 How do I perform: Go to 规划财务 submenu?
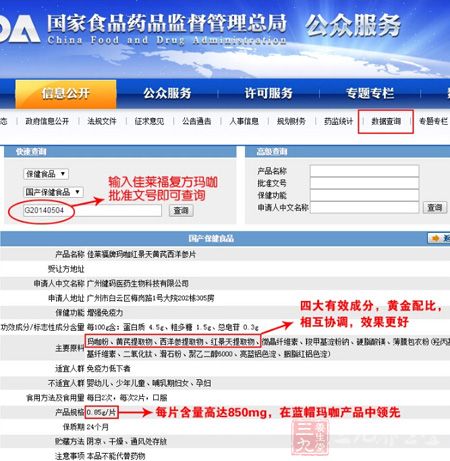point(291,121)
